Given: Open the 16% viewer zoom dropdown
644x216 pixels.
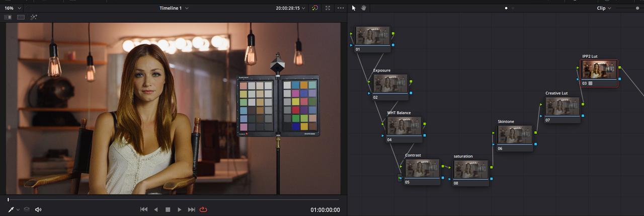Looking at the screenshot, I should [x=12, y=8].
